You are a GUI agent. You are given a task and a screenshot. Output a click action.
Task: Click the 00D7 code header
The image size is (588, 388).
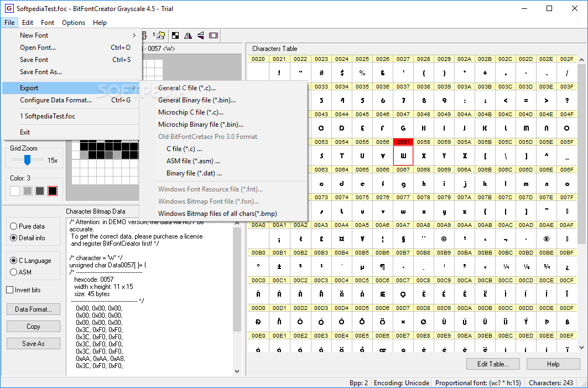tap(403, 308)
